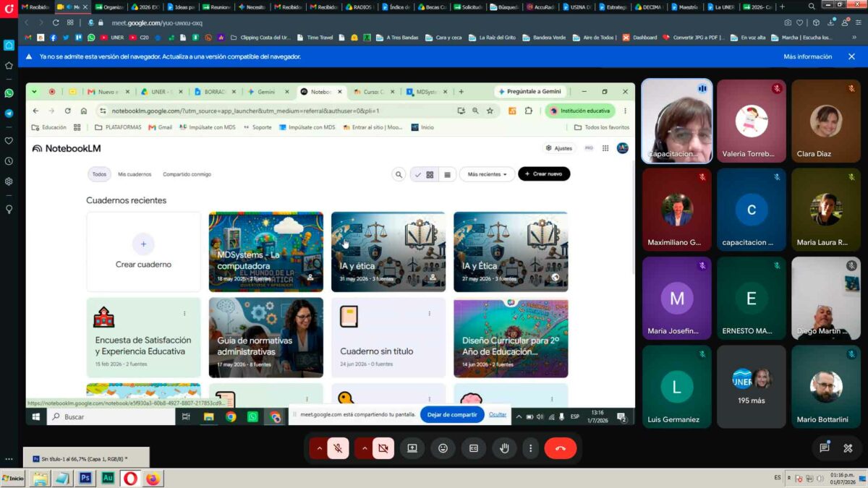This screenshot has height=488, width=868.
Task: Select the Todos filter tab
Action: (x=99, y=174)
